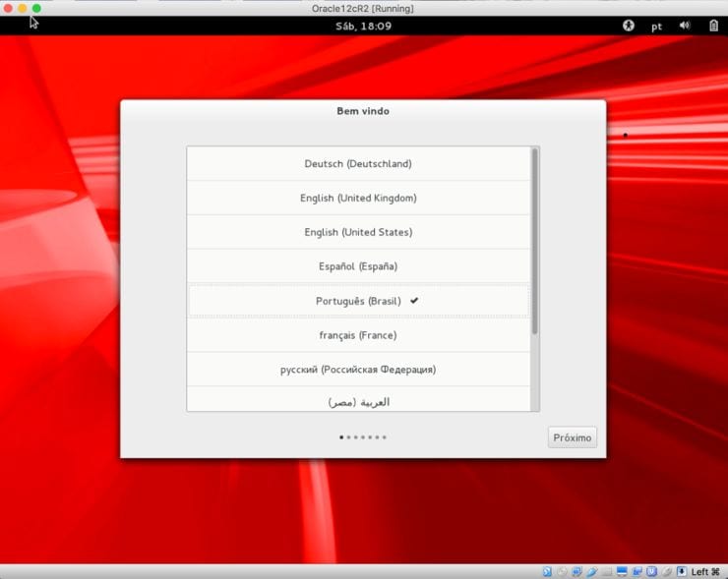The image size is (728, 579).
Task: Open the battery status icon
Action: (713, 26)
